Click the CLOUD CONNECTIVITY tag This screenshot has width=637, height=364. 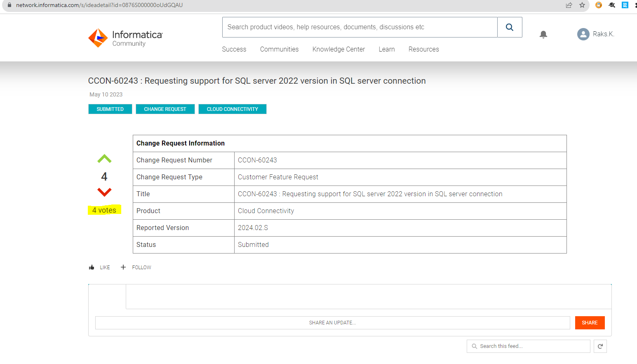coord(233,109)
